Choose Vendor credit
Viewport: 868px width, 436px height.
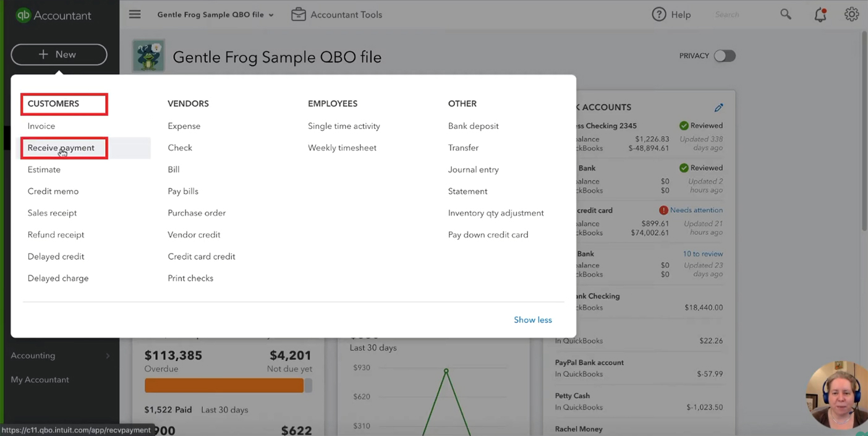194,235
